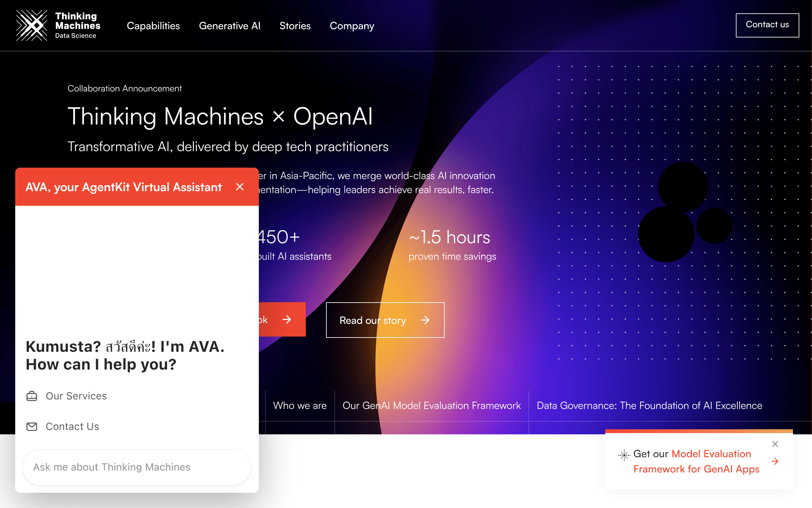Click the Kumusta? I'm AVA greeting text
This screenshot has width=812, height=508.
[125, 356]
